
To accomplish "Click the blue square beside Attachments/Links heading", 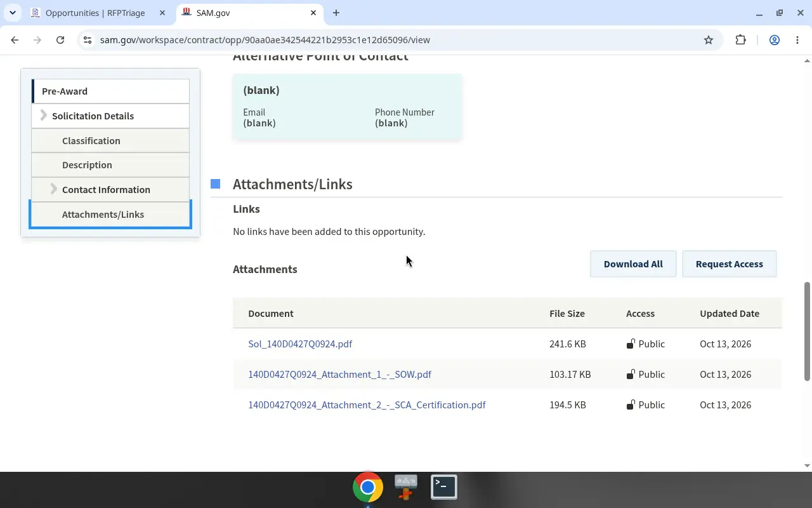I will click(x=216, y=184).
